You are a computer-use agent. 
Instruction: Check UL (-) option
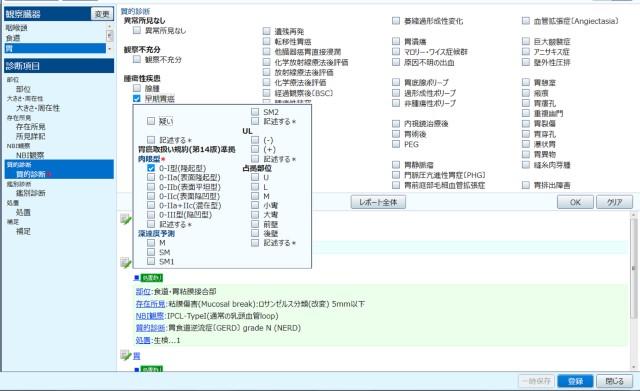coord(255,140)
